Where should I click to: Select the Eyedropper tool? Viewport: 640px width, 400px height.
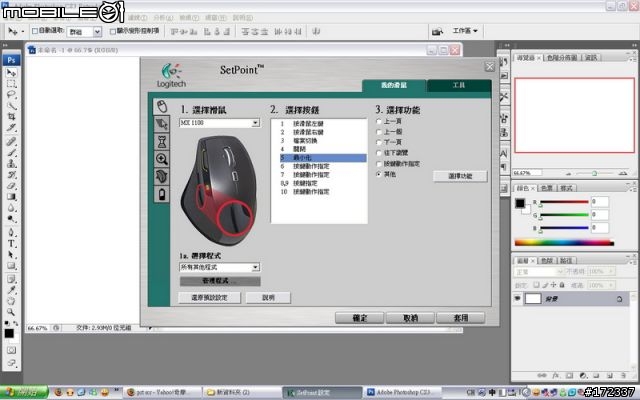(11, 290)
